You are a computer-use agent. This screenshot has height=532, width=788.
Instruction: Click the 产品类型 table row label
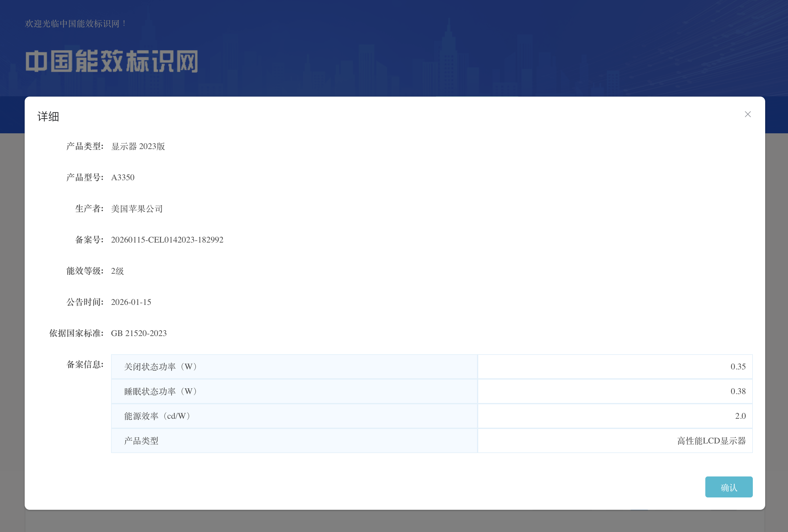coord(141,441)
